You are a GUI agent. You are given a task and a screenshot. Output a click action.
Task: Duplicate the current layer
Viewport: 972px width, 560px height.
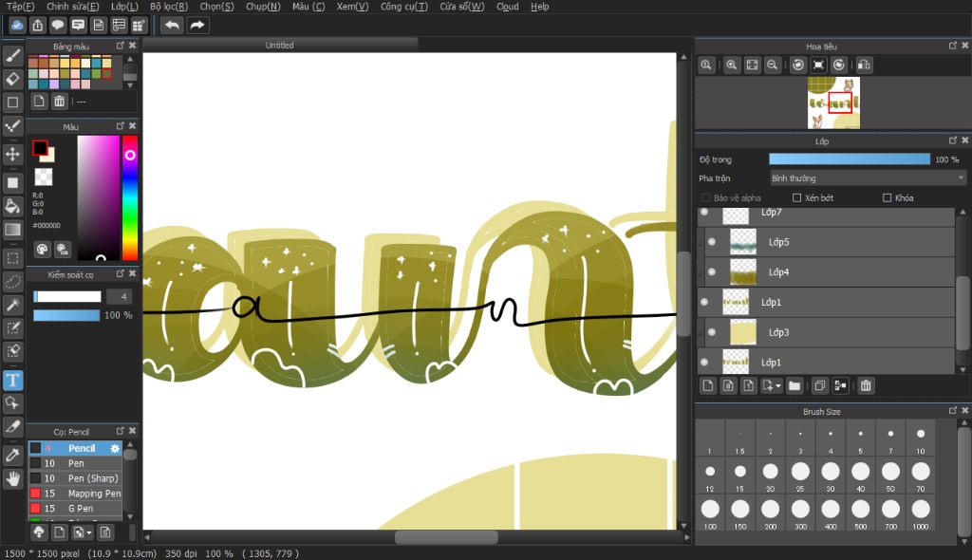(x=819, y=385)
